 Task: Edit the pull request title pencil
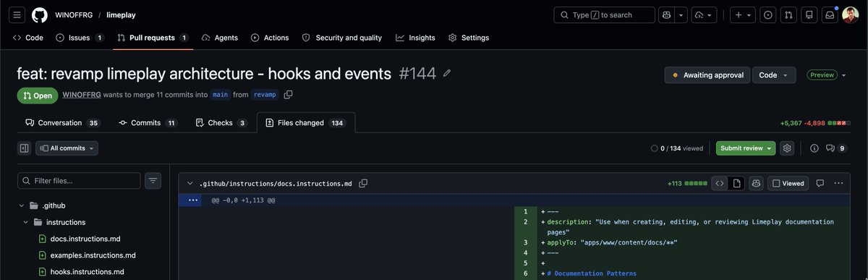click(447, 74)
